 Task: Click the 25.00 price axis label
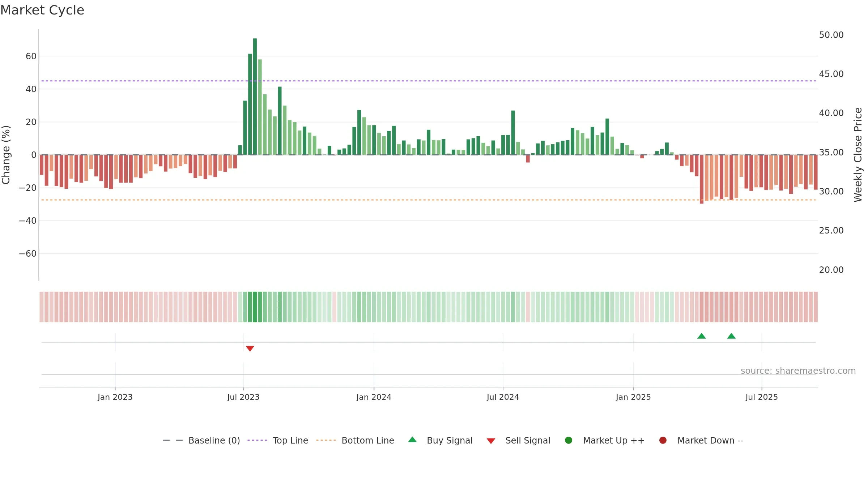tap(831, 230)
